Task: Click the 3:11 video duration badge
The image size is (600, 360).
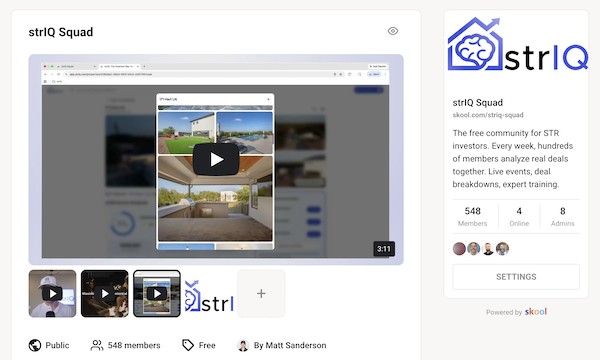Action: click(x=384, y=249)
